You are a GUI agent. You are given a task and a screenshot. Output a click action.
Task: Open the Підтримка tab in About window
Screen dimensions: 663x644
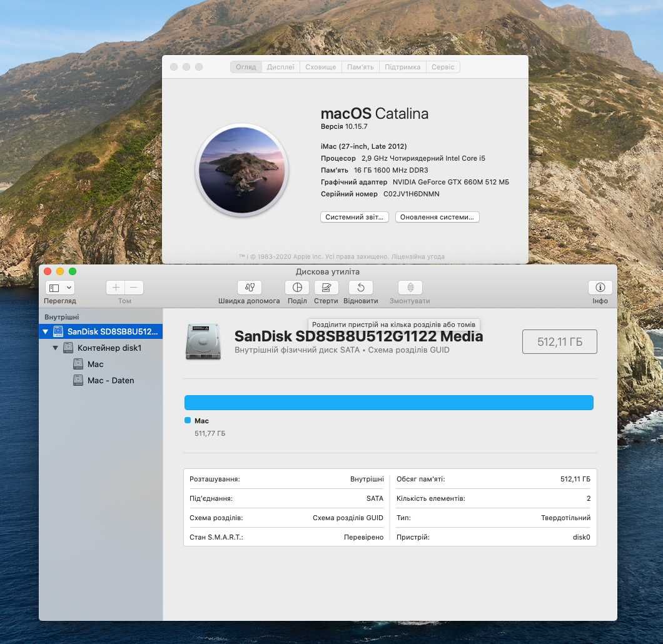[403, 67]
